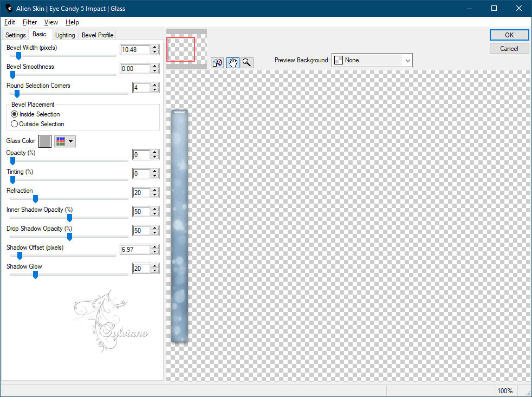Click the Opacity slider handle

point(12,161)
